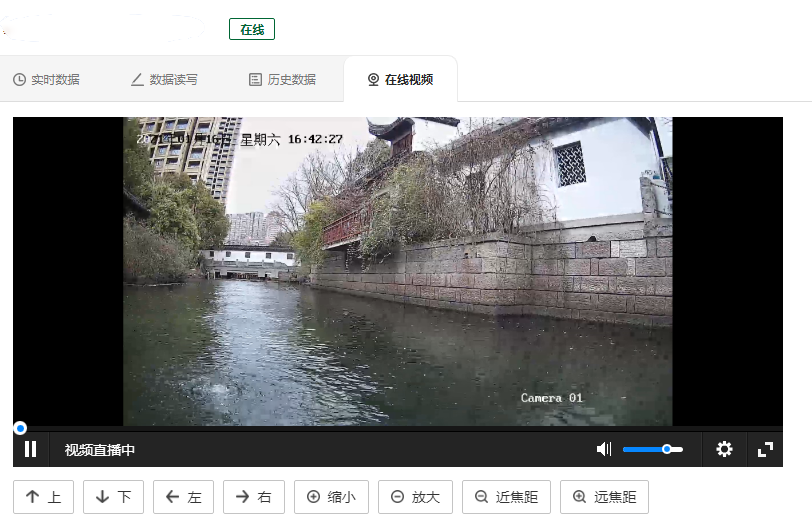Pause the live video stream
This screenshot has width=812, height=523.
(31, 450)
